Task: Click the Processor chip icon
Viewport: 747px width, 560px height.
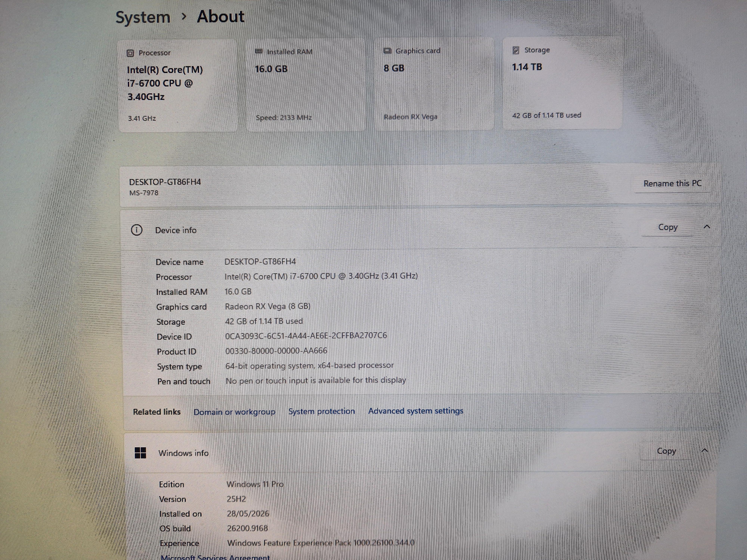Action: (x=130, y=53)
